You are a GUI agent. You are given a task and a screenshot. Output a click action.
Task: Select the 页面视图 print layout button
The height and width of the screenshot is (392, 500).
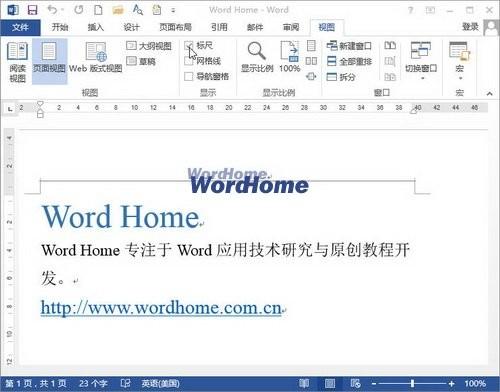point(49,62)
